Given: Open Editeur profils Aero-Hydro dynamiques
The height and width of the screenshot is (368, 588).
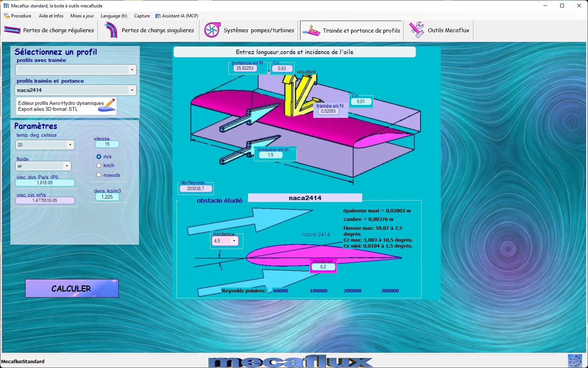Looking at the screenshot, I should [x=66, y=106].
